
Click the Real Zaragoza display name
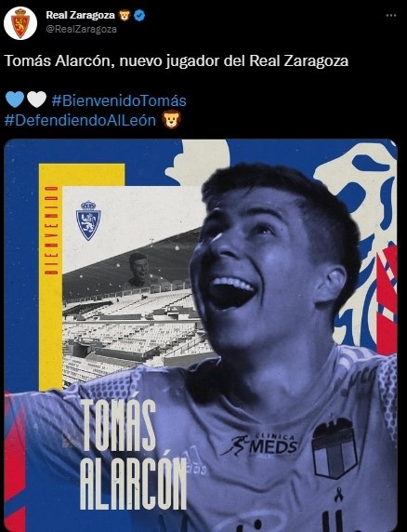(80, 15)
